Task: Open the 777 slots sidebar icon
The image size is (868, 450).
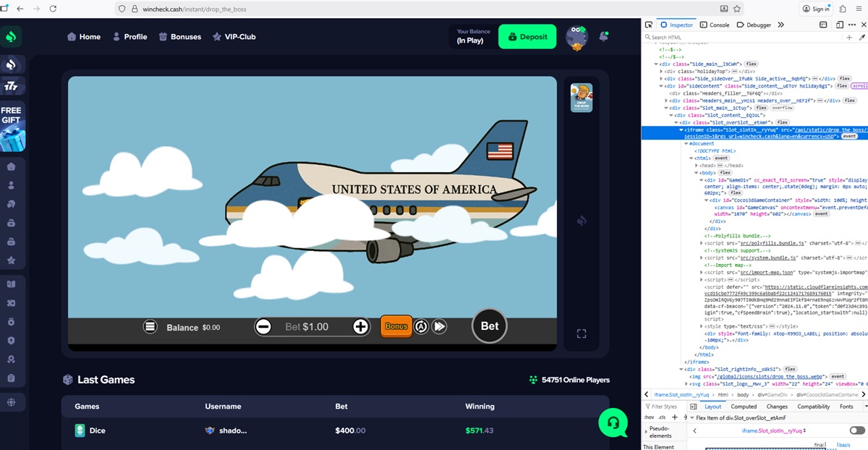Action: pyautogui.click(x=12, y=86)
